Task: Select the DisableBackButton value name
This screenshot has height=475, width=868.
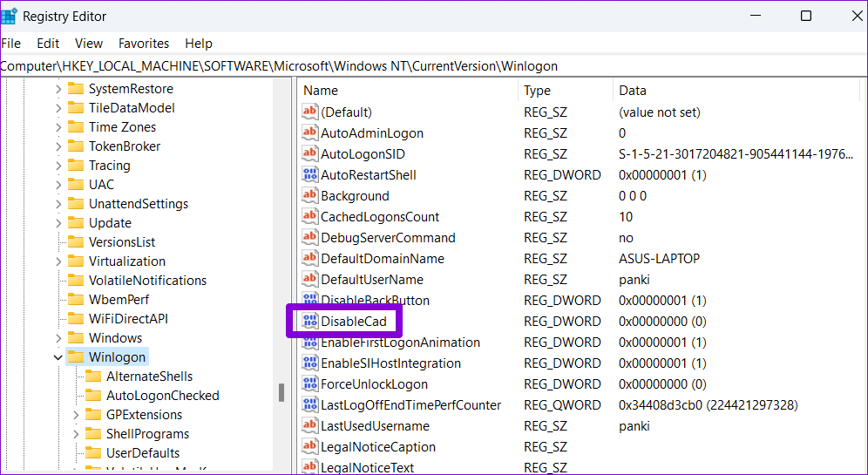Action: pos(376,301)
